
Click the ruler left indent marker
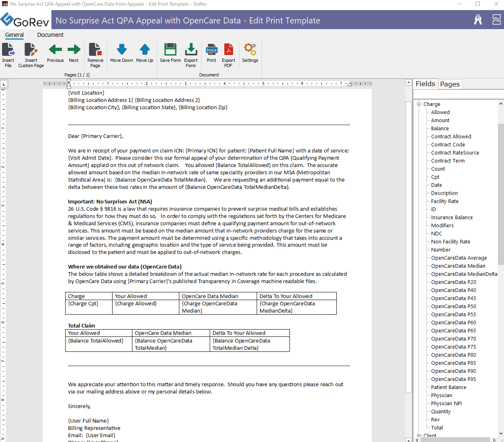[69, 84]
